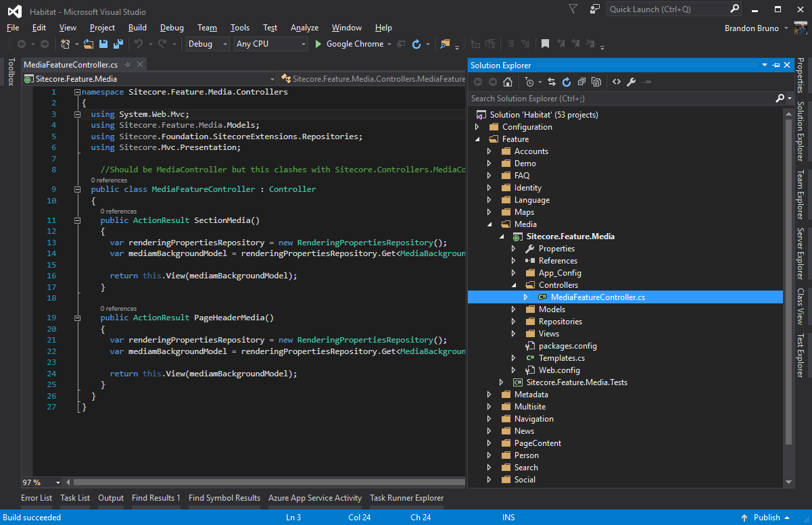Viewport: 812px width, 525px height.
Task: Refresh the Solution Explorer
Action: (x=567, y=81)
